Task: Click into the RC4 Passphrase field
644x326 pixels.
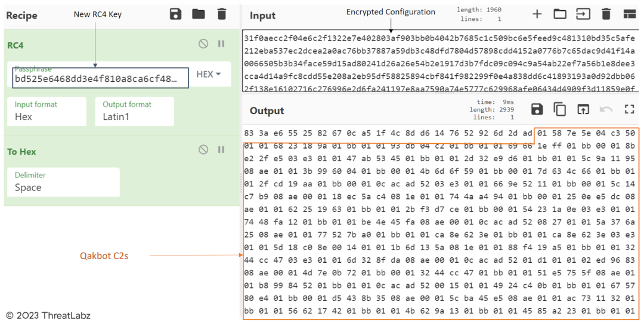Action: [x=98, y=79]
